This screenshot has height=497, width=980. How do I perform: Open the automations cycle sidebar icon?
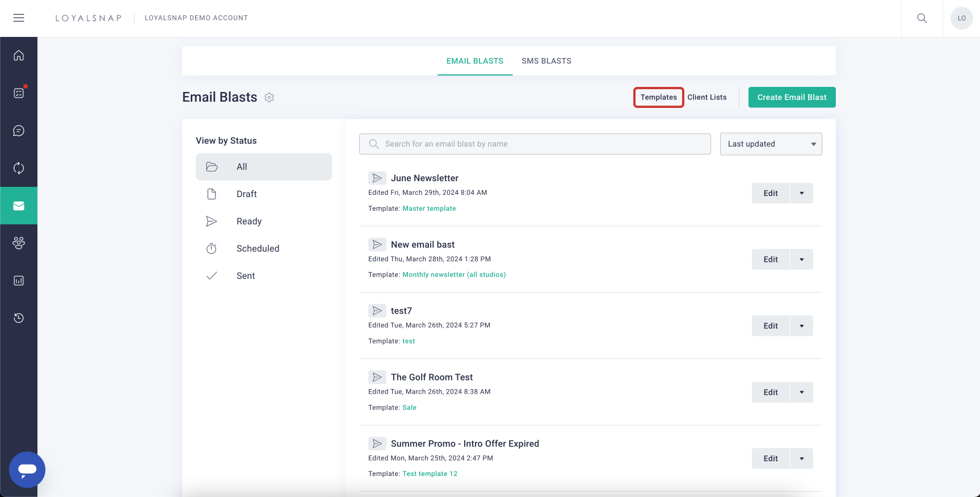pyautogui.click(x=19, y=168)
